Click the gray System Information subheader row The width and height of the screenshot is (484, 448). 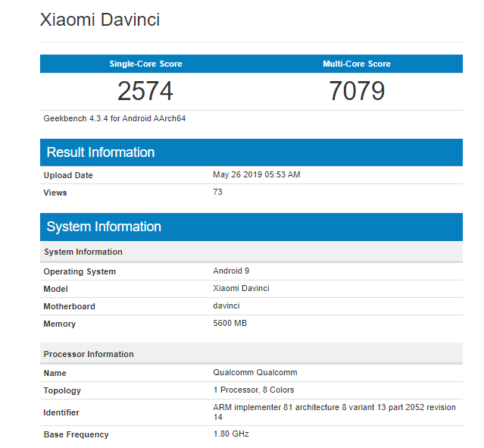click(x=251, y=252)
